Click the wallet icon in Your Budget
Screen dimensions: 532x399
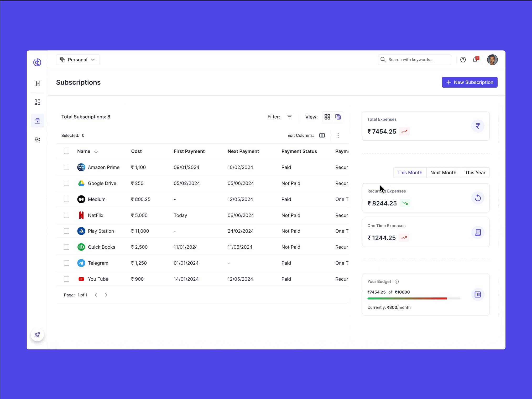[x=478, y=295]
